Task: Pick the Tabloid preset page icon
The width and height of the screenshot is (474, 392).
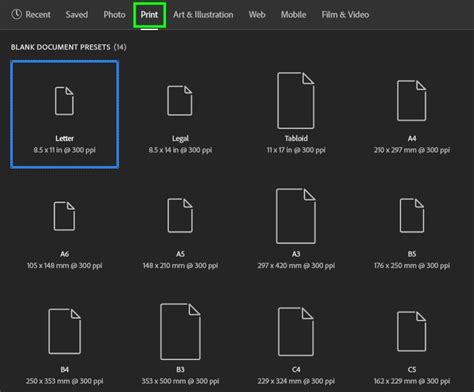Action: [x=296, y=100]
